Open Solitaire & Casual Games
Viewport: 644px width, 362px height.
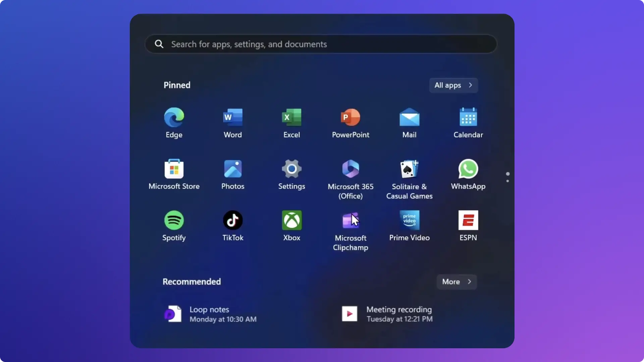(409, 169)
